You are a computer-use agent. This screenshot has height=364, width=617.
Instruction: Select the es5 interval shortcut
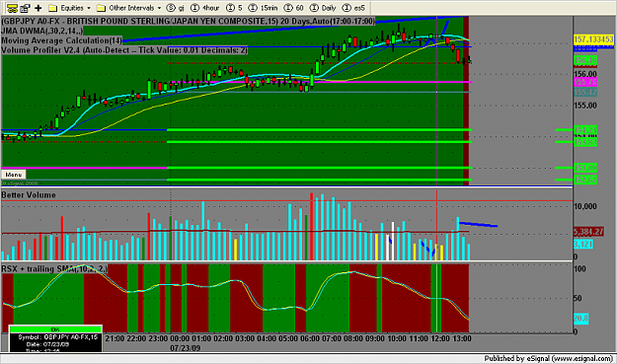pyautogui.click(x=353, y=8)
